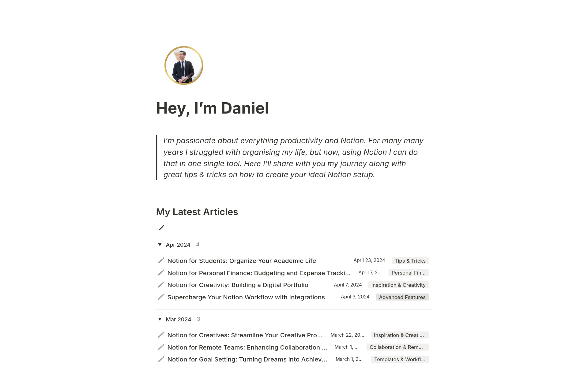Screen dimensions: 588x367
Task: Click the pencil icon beside 'Supercharge Your Notion Workflow'
Action: pos(161,297)
